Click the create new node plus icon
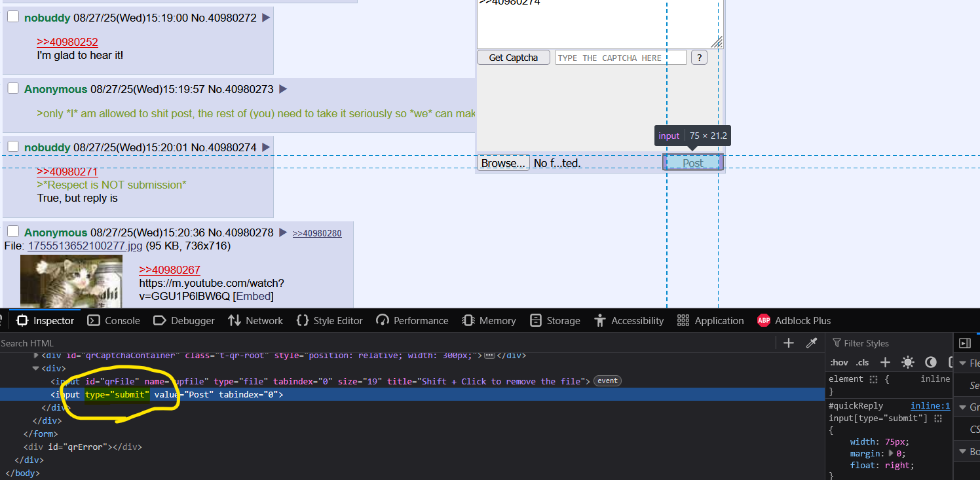 pos(789,343)
